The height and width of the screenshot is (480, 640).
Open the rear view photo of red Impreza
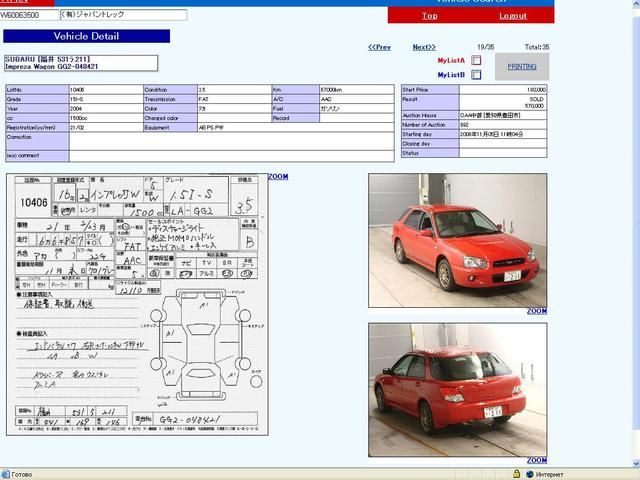pyautogui.click(x=458, y=390)
